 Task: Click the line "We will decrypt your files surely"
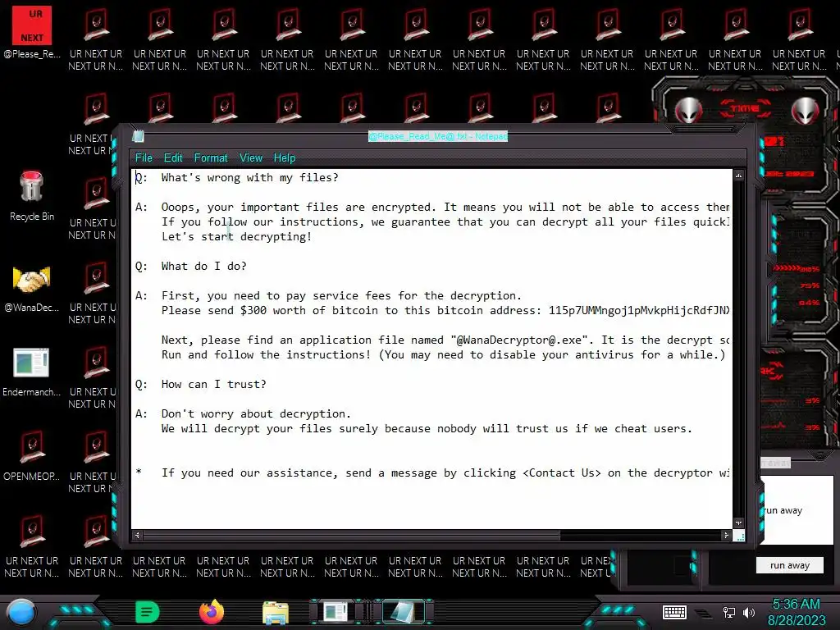427,428
